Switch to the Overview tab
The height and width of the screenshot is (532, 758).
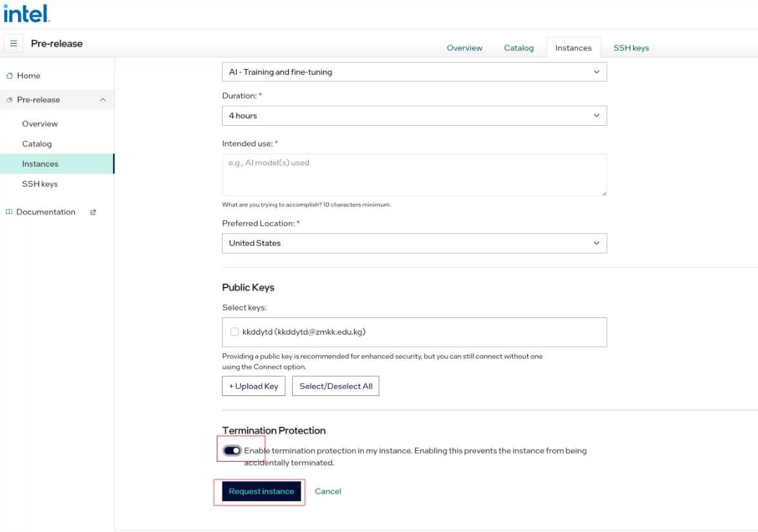click(x=464, y=48)
